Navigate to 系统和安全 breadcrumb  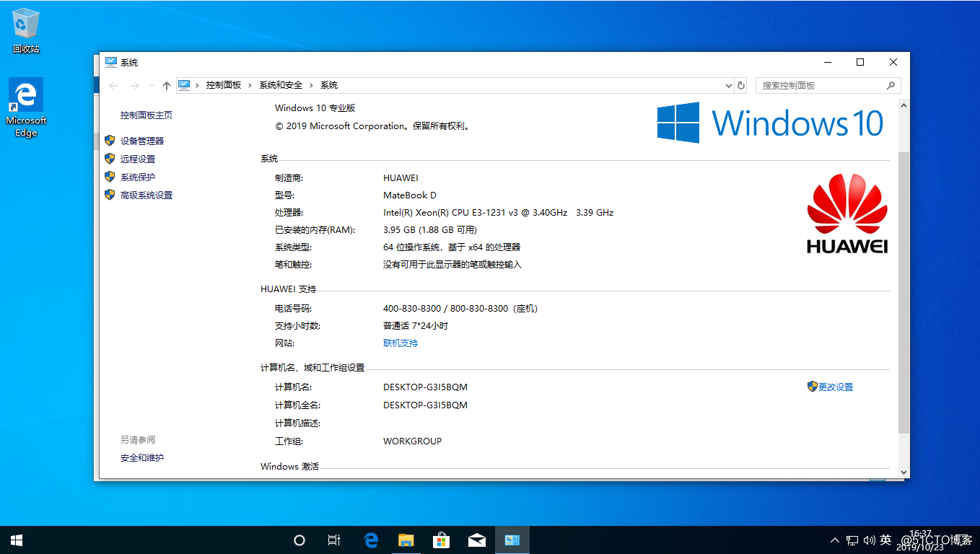click(281, 85)
